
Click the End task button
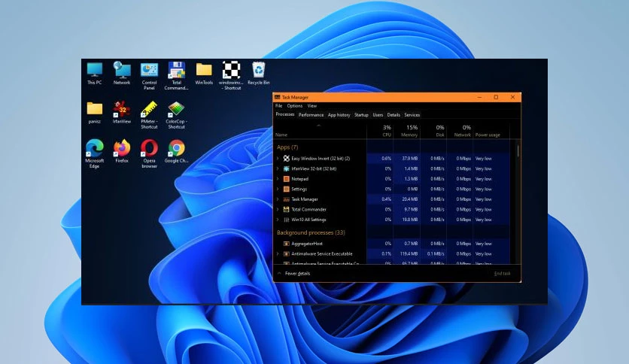(x=503, y=274)
